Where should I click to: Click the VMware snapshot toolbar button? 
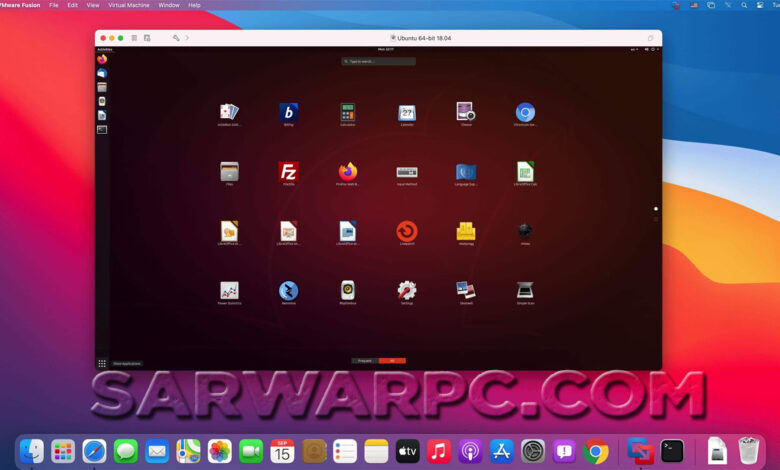(x=147, y=38)
